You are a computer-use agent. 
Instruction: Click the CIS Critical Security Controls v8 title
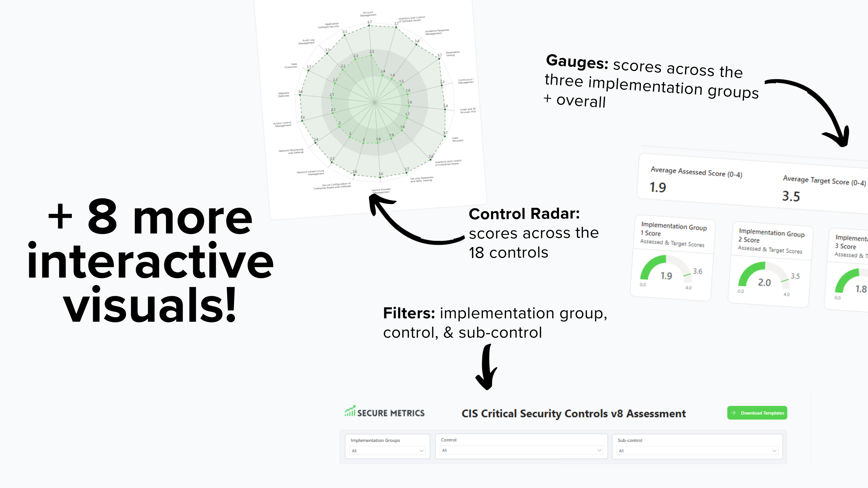point(573,413)
